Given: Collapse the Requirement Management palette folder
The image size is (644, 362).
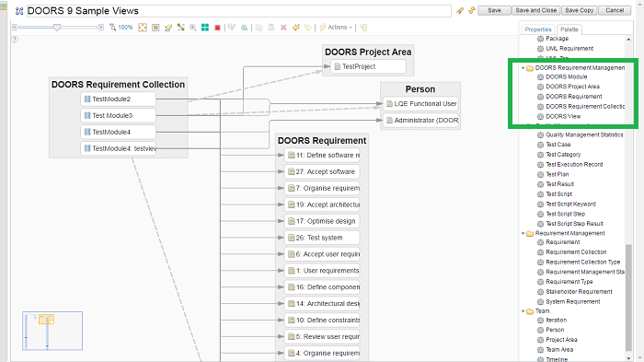Looking at the screenshot, I should [523, 233].
